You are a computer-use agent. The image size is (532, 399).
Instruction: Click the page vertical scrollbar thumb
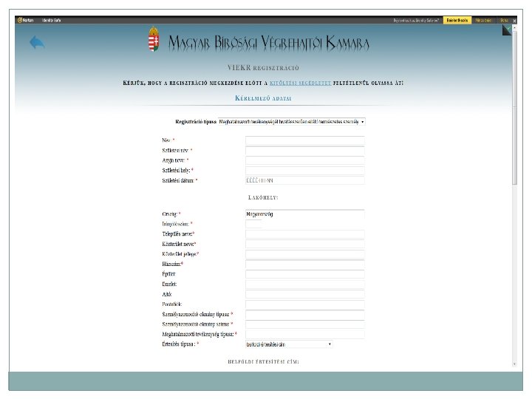514,108
